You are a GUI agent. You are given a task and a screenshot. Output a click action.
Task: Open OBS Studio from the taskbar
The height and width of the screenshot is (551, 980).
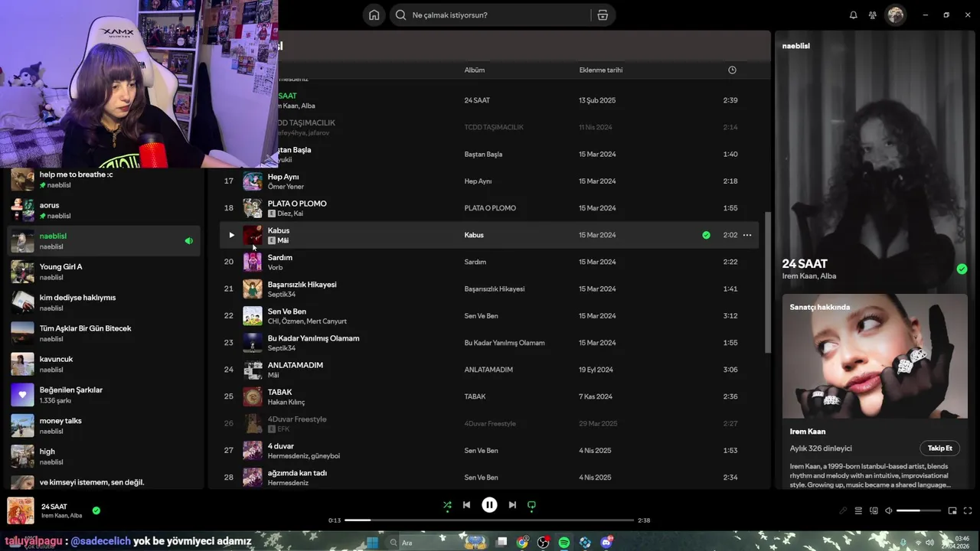(543, 543)
